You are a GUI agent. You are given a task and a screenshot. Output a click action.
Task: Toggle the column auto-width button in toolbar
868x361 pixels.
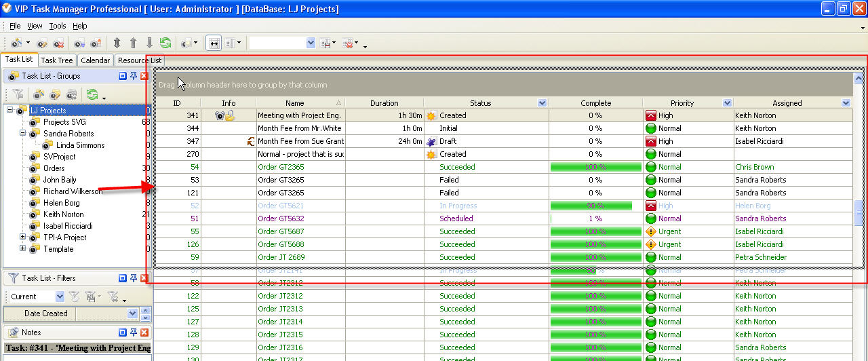pos(214,43)
